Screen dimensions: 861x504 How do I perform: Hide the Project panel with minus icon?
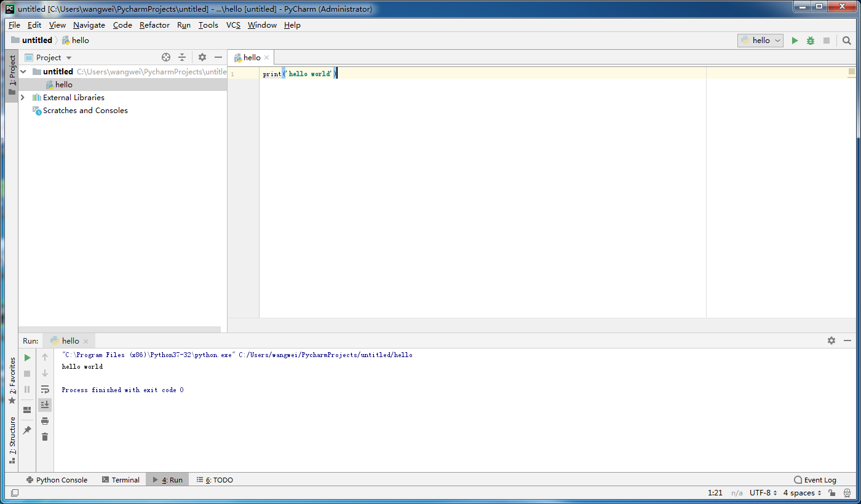pos(218,57)
